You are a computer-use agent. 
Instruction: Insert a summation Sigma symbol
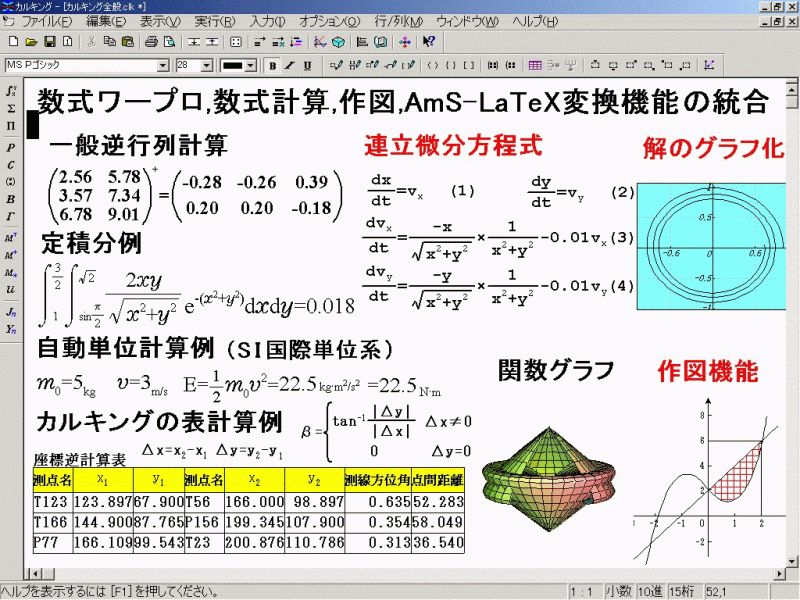[x=10, y=108]
